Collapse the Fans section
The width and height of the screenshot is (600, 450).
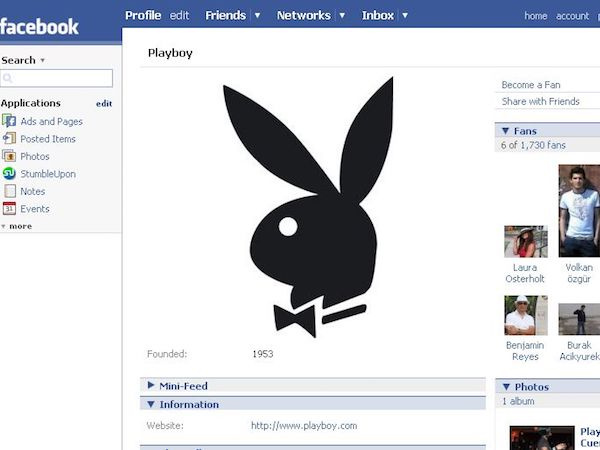click(505, 131)
